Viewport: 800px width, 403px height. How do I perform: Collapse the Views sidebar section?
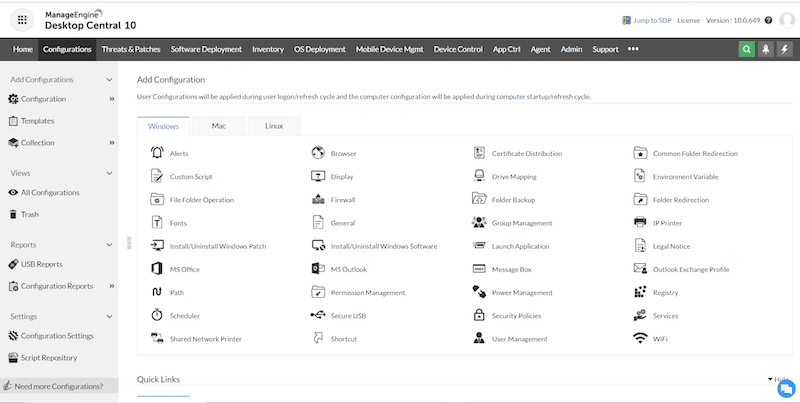pyautogui.click(x=109, y=173)
